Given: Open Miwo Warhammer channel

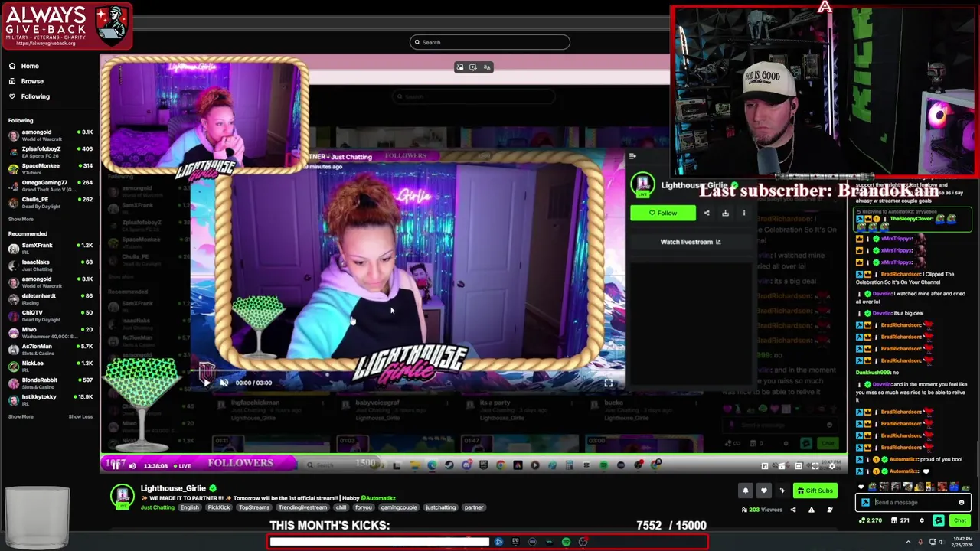Looking at the screenshot, I should pyautogui.click(x=50, y=333).
